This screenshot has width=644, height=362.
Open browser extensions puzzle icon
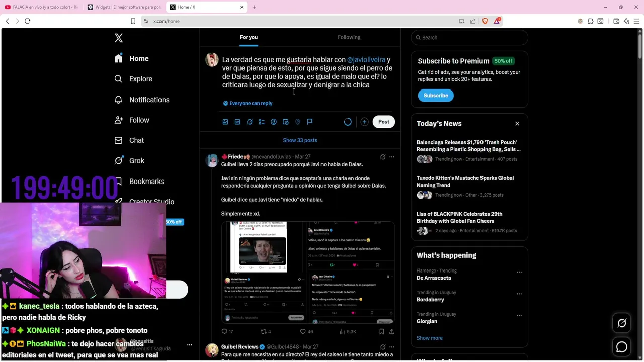tap(591, 21)
